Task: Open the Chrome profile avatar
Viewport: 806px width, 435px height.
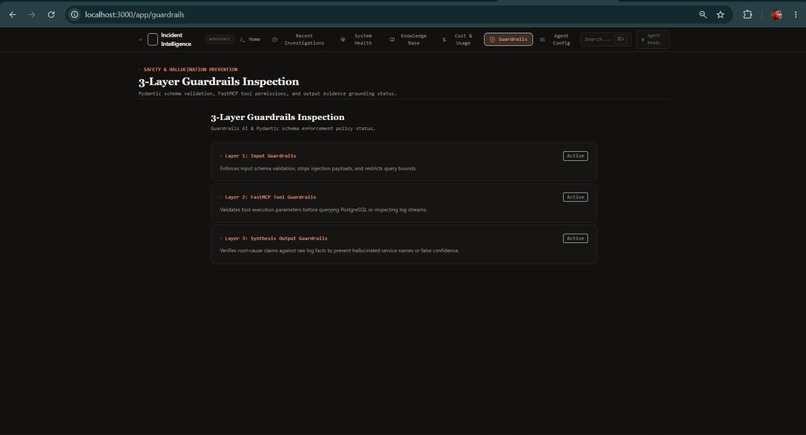Action: pos(776,14)
